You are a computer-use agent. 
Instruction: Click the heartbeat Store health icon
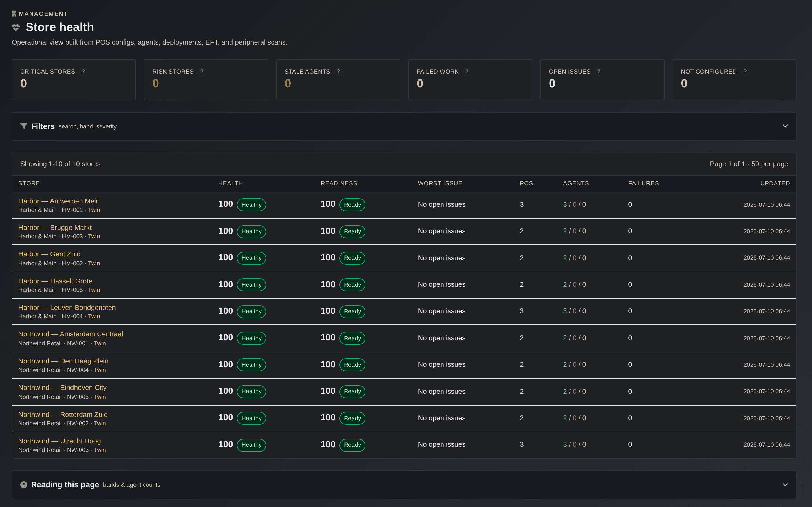click(16, 27)
